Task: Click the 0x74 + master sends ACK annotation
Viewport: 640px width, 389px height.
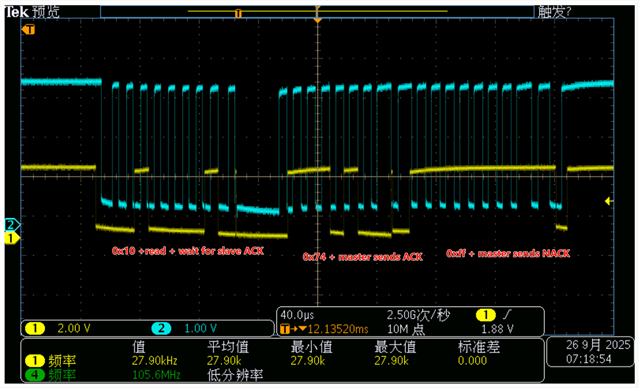Action: (x=362, y=257)
